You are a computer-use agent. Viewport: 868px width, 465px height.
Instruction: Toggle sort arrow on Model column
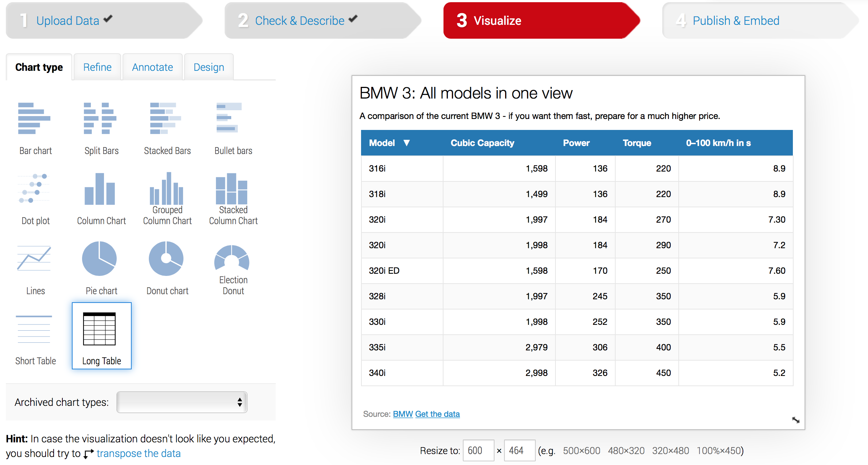tap(407, 143)
